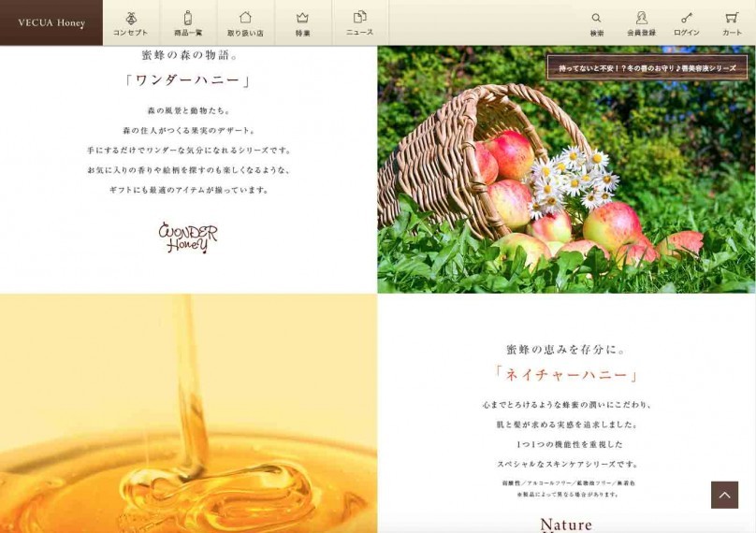756x533 pixels.
Task: Click the 「ネイチャーハニー」 heading
Action: point(566,374)
